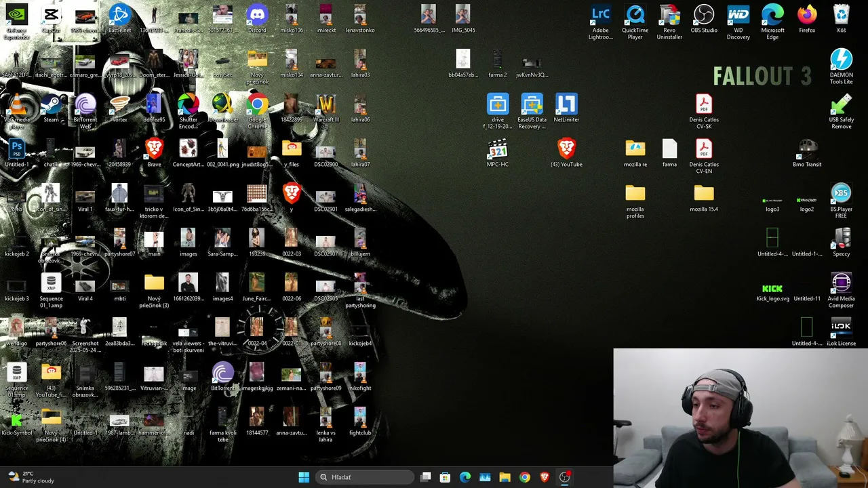The image size is (868, 488).
Task: Select the (43) YouTube Brave shortcut
Action: pos(566,153)
